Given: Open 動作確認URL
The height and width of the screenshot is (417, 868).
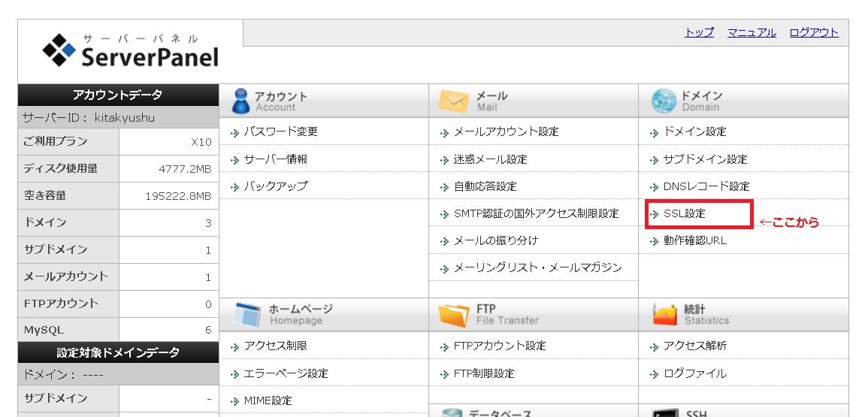Looking at the screenshot, I should click(694, 241).
